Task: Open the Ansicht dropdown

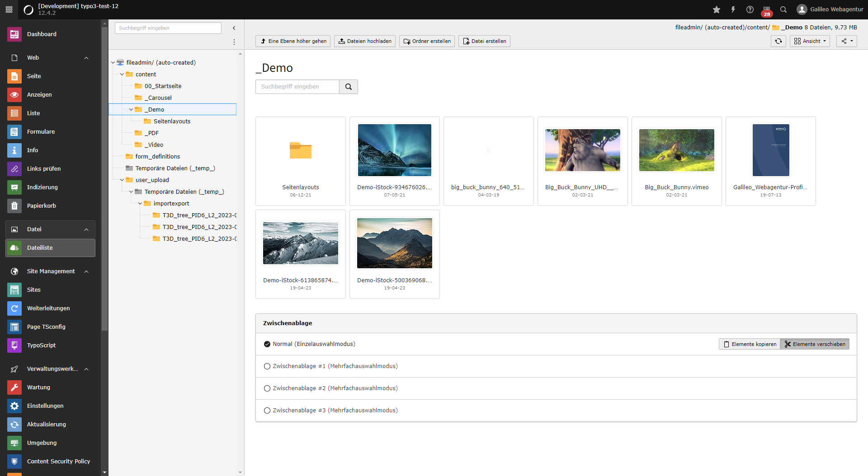Action: [810, 41]
